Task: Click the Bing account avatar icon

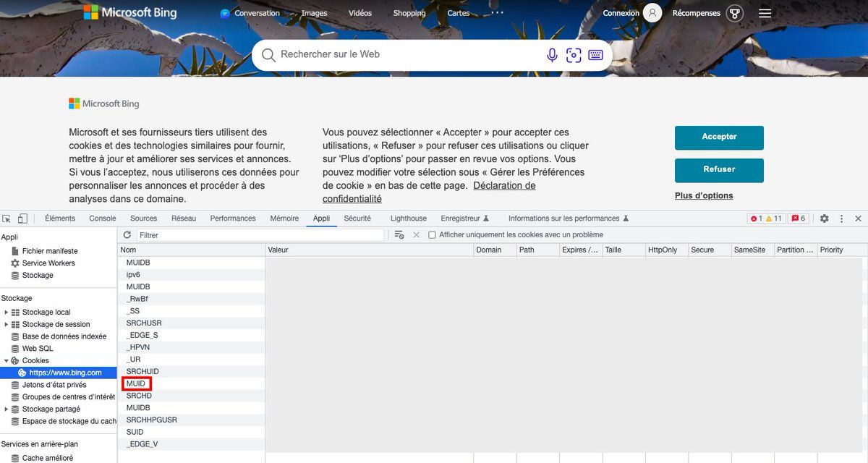Action: click(x=652, y=13)
